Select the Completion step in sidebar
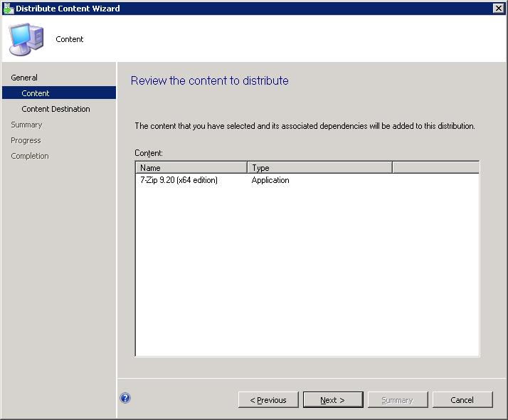Image resolution: width=508 pixels, height=420 pixels. pos(30,156)
